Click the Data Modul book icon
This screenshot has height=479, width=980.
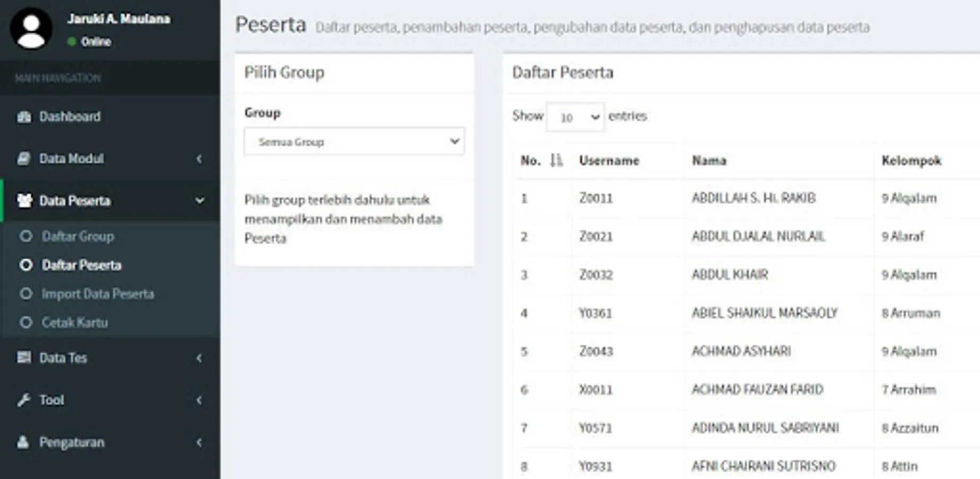pos(24,159)
